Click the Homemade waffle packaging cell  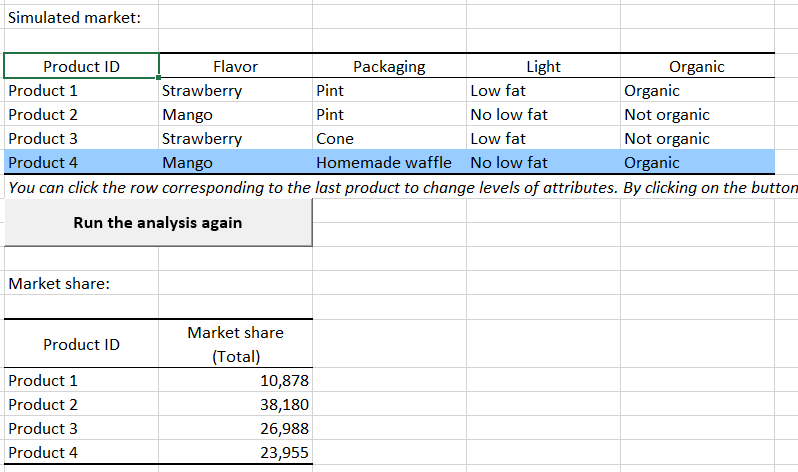click(384, 162)
